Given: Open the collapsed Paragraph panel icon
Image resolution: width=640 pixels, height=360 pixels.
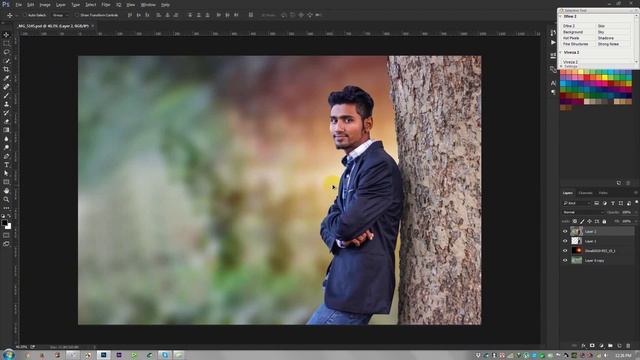Looking at the screenshot, I should click(553, 92).
